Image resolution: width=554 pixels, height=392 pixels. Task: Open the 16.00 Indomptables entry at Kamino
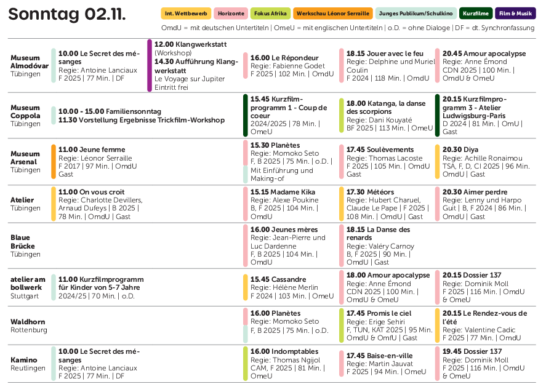click(x=284, y=351)
